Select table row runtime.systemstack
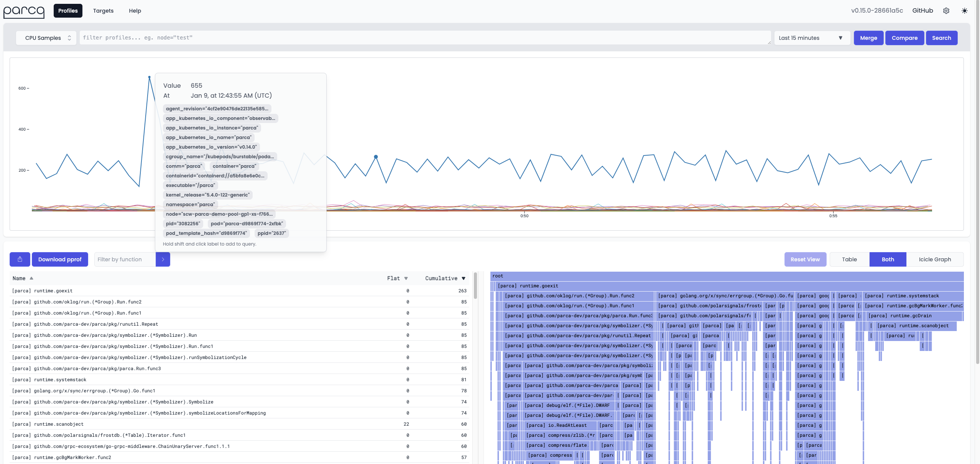 pyautogui.click(x=239, y=380)
